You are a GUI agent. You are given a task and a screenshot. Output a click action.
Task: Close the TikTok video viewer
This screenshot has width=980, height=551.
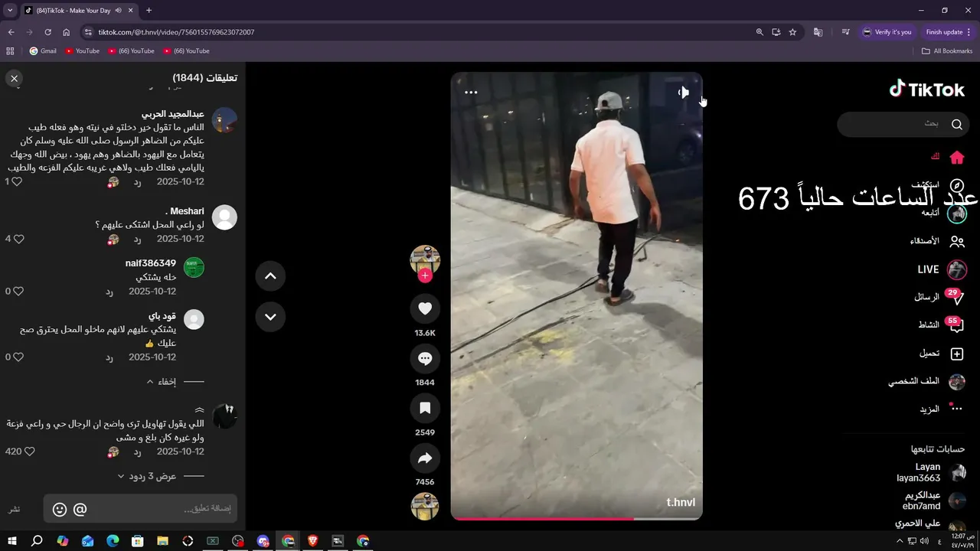14,78
